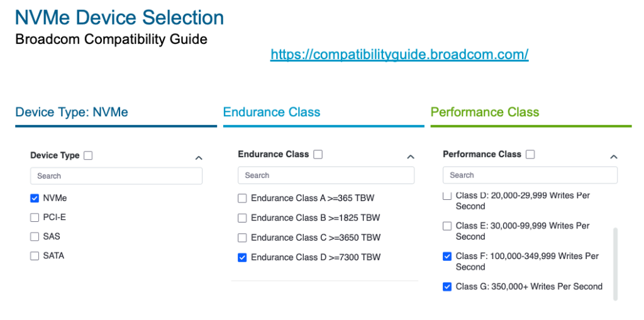Click the Device Type search field
Screen dimensions: 644x320
click(116, 176)
